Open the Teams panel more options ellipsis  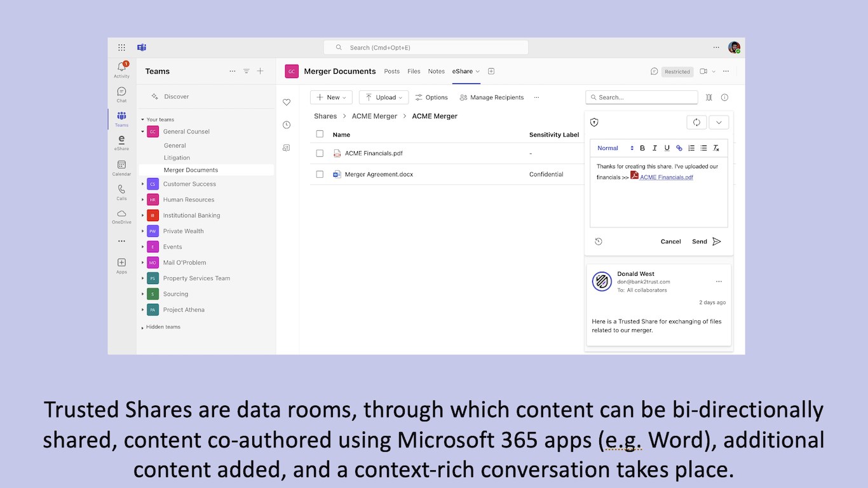coord(233,71)
